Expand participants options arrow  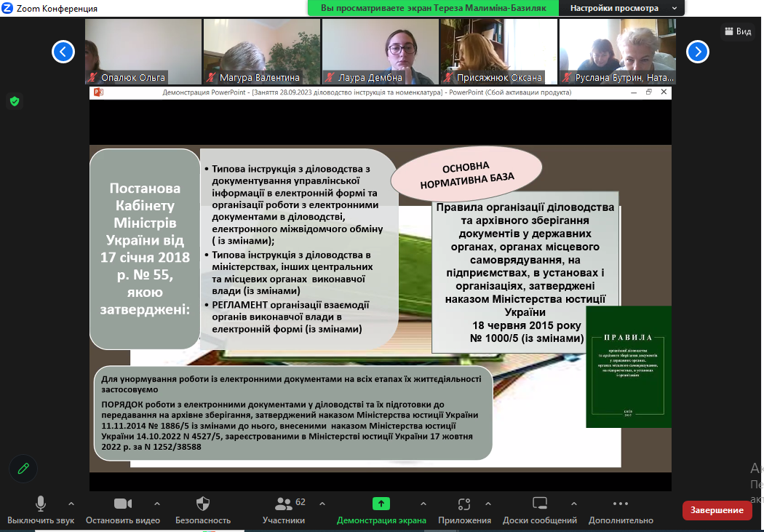pyautogui.click(x=322, y=504)
